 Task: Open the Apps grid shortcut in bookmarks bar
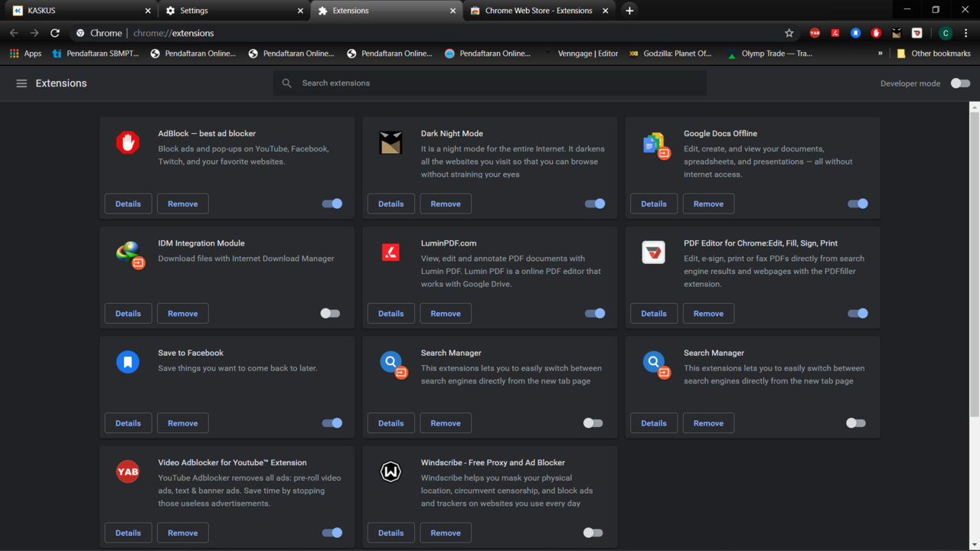[x=25, y=54]
